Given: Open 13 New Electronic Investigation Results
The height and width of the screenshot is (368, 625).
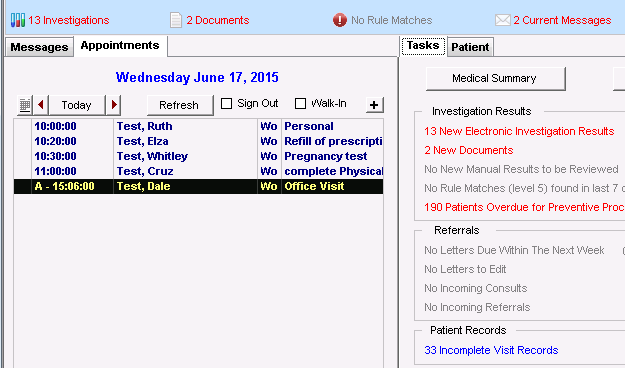Looking at the screenshot, I should pos(519,131).
